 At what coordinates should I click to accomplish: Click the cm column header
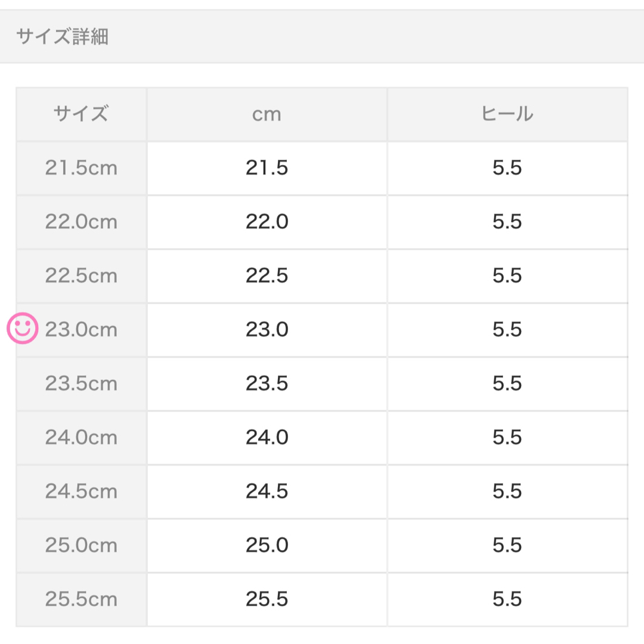tap(267, 114)
